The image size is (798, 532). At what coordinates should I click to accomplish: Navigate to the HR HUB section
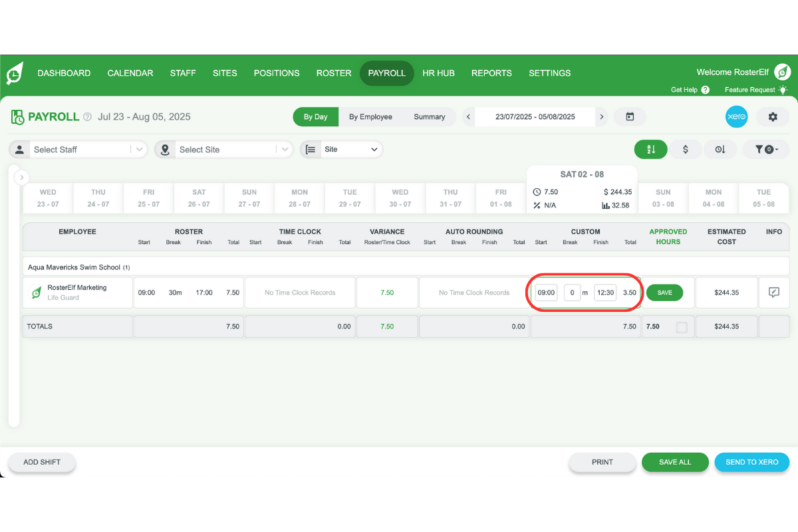438,73
